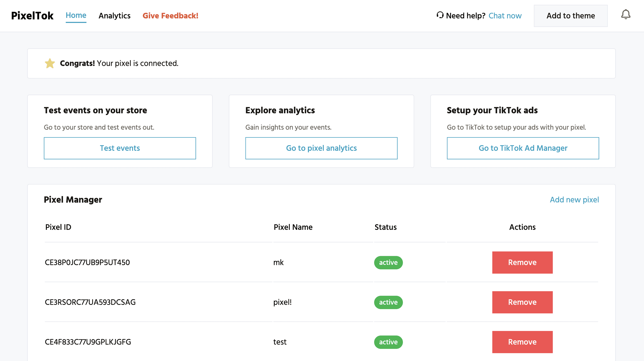Viewport: 644px width, 361px height.
Task: Switch to the Home tab
Action: 76,15
